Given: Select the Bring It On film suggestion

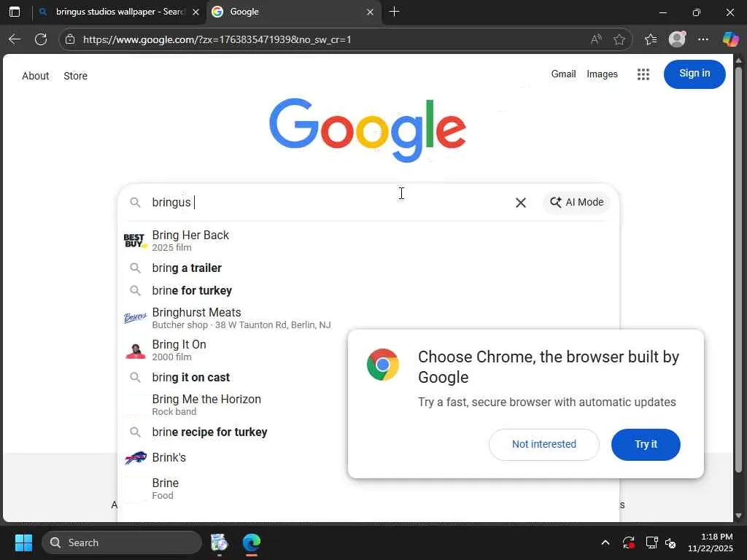Looking at the screenshot, I should point(233,350).
